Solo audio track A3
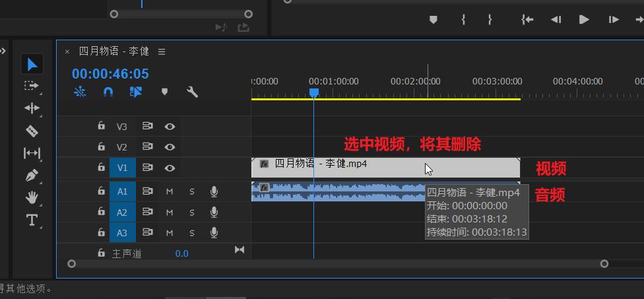 192,233
